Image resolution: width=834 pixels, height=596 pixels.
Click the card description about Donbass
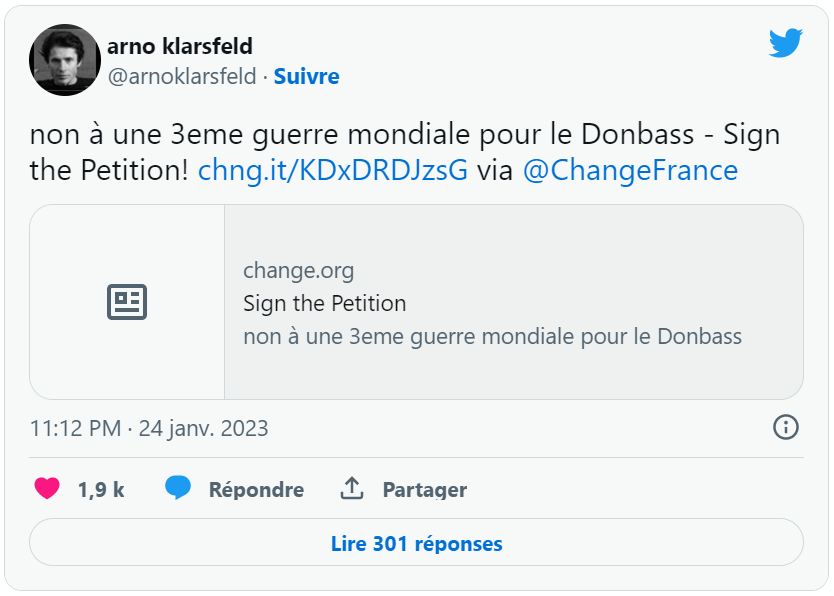pos(493,337)
